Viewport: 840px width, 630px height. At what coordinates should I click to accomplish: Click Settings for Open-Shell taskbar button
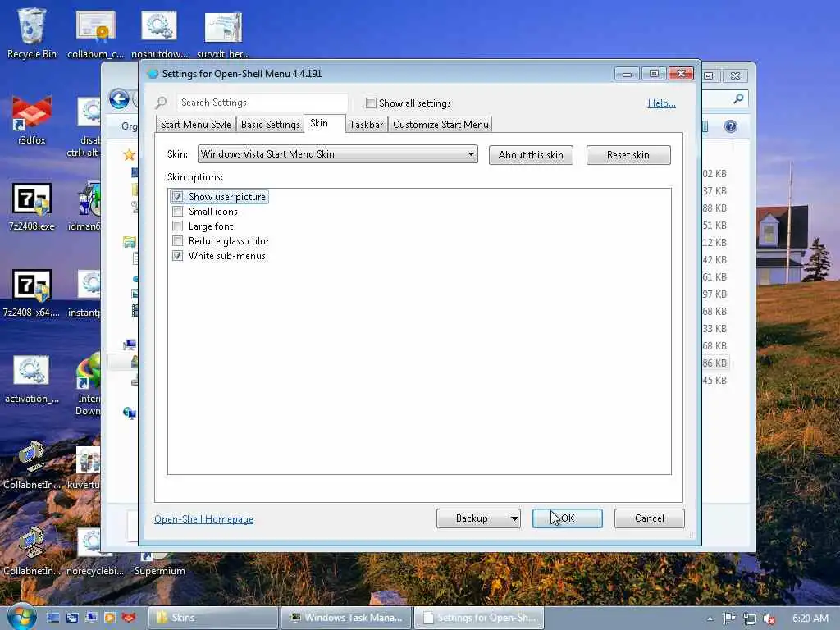click(x=479, y=618)
